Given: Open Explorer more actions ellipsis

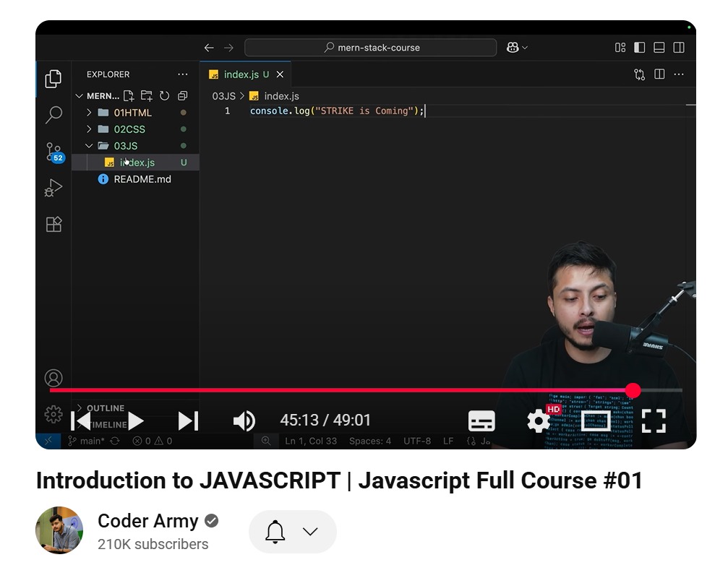Looking at the screenshot, I should (x=182, y=74).
